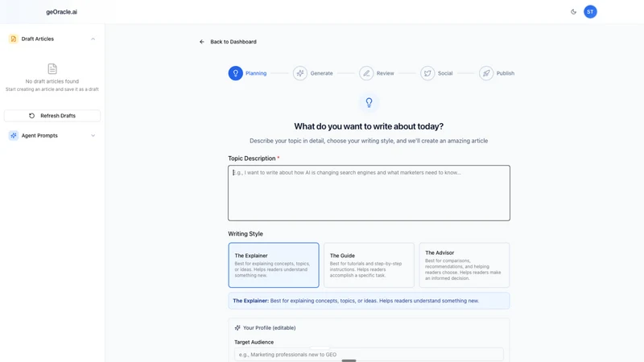Focus the Target Audience input field

click(369, 354)
